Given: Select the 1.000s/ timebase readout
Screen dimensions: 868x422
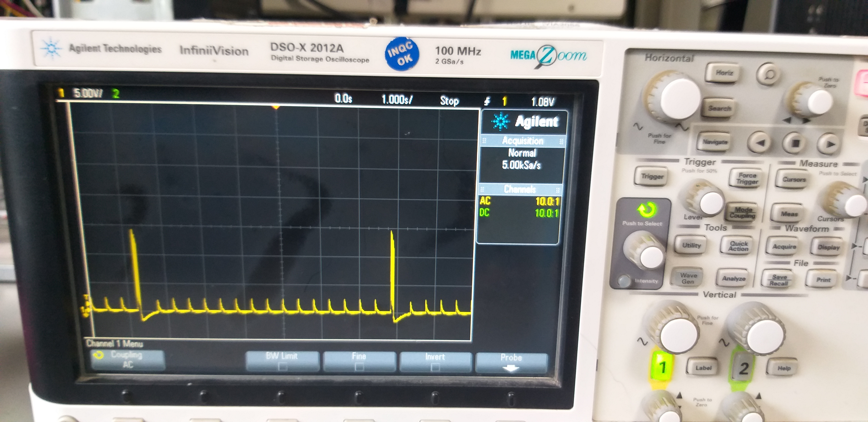Looking at the screenshot, I should point(397,100).
